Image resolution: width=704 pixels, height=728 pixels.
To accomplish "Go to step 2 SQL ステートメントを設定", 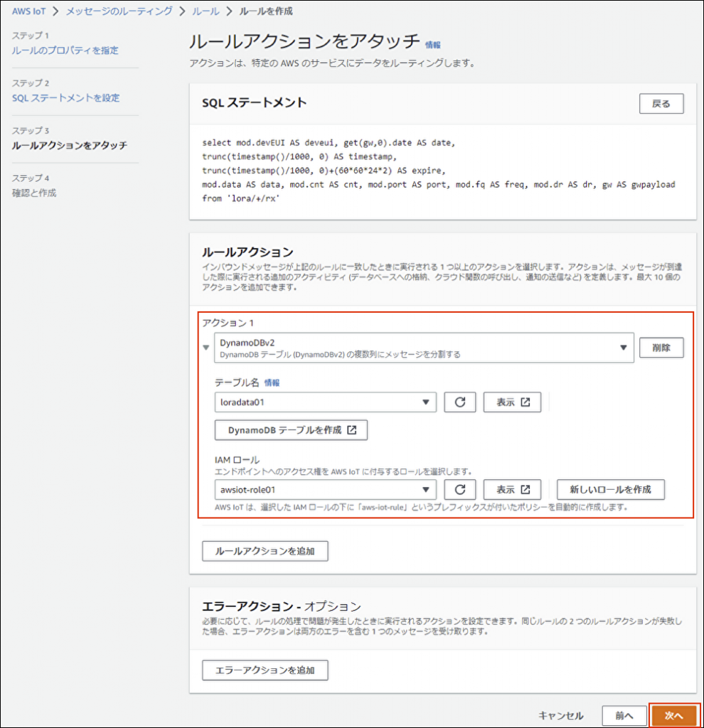I will 66,98.
